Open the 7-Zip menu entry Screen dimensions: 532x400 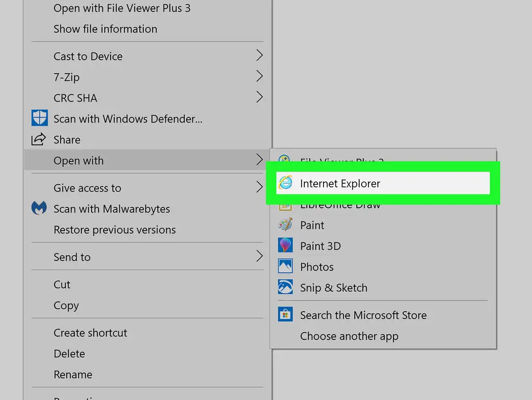[x=147, y=77]
